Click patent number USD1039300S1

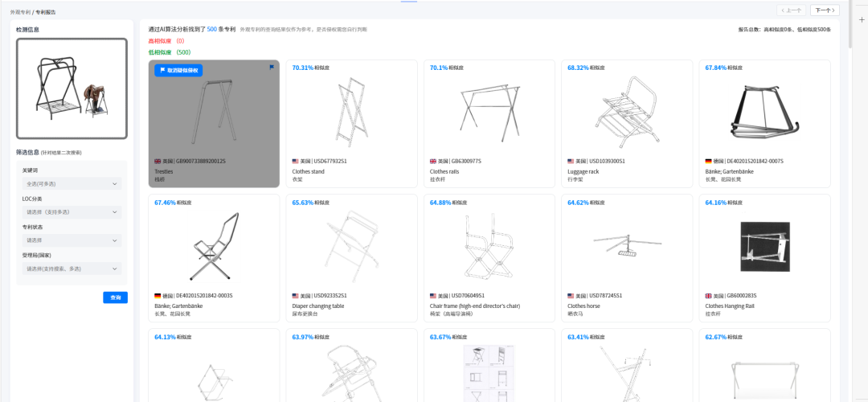[608, 161]
